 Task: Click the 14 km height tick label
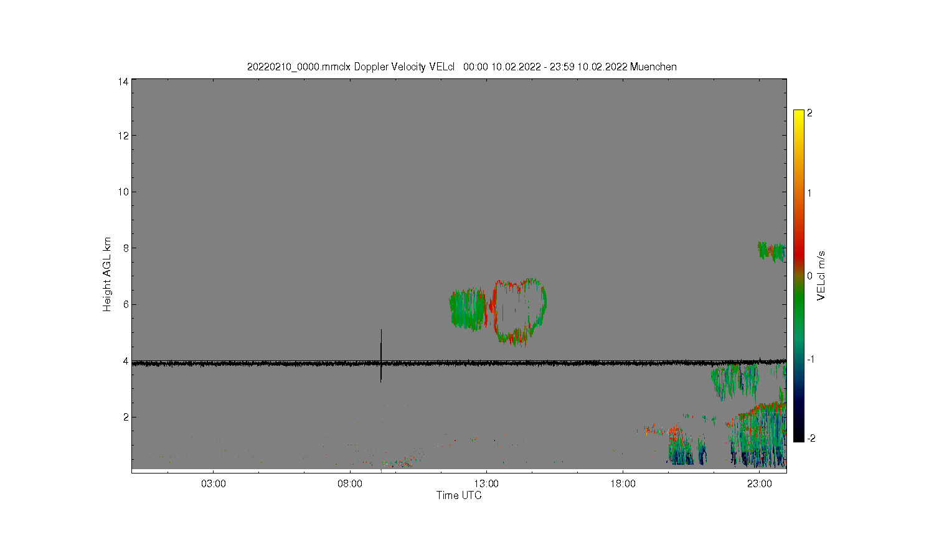[123, 82]
